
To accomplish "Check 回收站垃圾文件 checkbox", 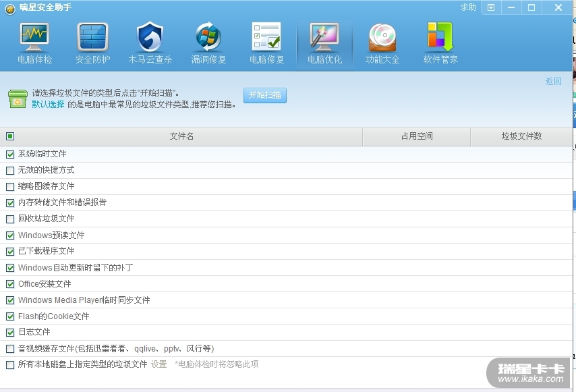I will [x=10, y=219].
